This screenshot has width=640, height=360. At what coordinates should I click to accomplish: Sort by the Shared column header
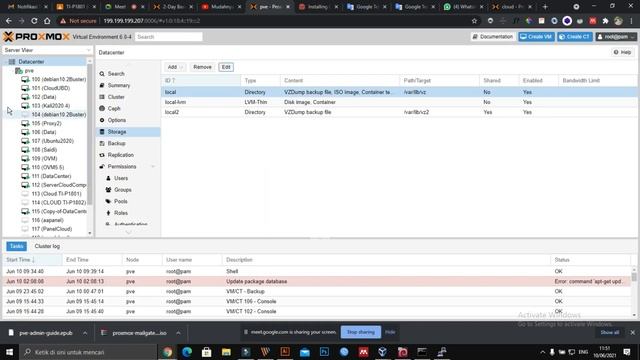coord(499,80)
